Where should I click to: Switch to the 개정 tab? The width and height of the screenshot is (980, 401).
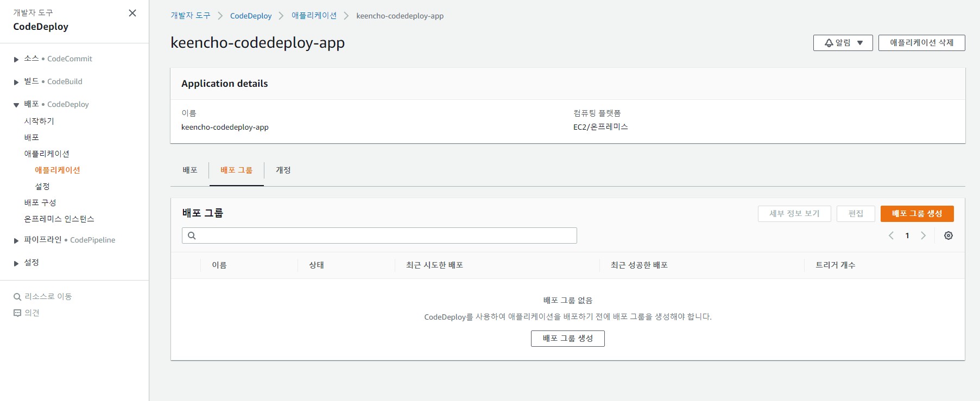[283, 170]
